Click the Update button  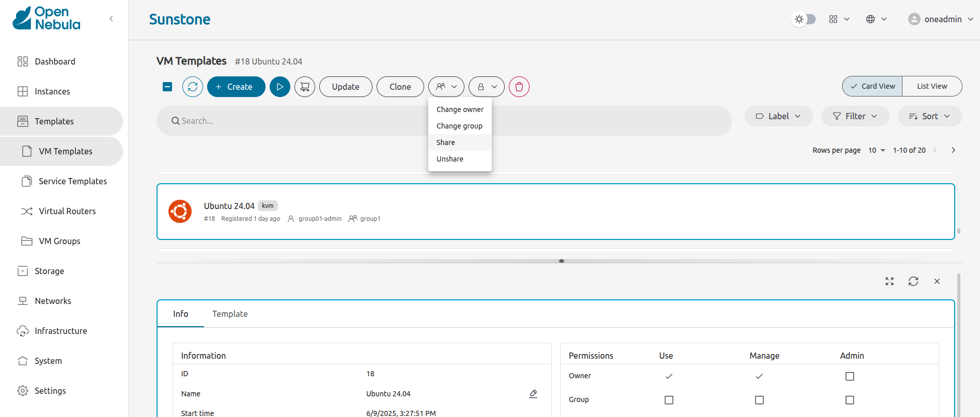tap(345, 87)
